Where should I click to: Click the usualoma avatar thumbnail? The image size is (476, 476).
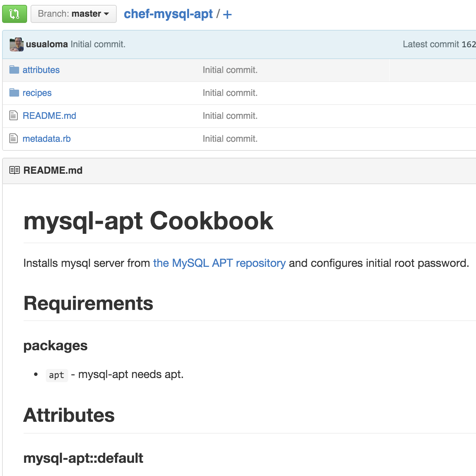[x=16, y=44]
